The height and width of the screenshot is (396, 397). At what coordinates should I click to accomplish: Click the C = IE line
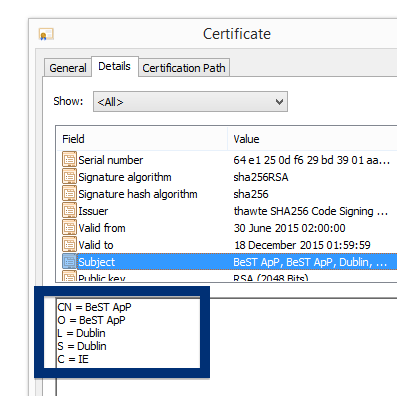(73, 359)
